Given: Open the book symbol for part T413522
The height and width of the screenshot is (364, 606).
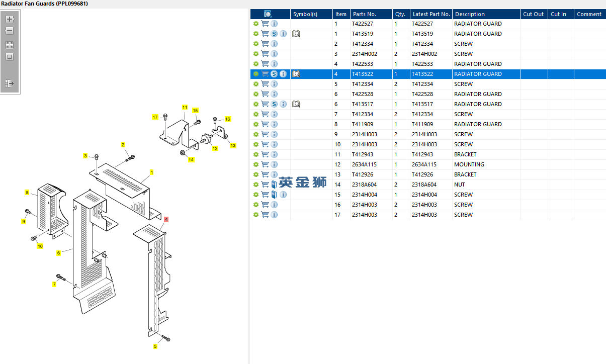Looking at the screenshot, I should [296, 74].
